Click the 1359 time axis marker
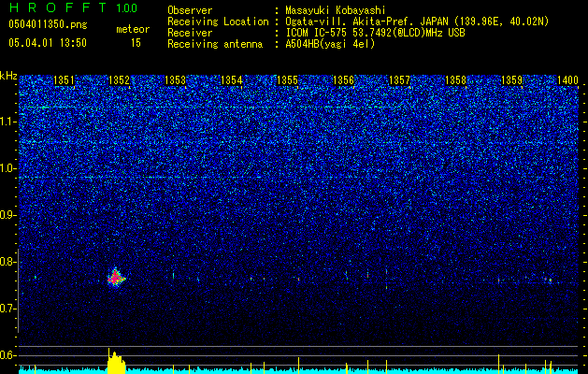The image size is (588, 374). point(512,80)
